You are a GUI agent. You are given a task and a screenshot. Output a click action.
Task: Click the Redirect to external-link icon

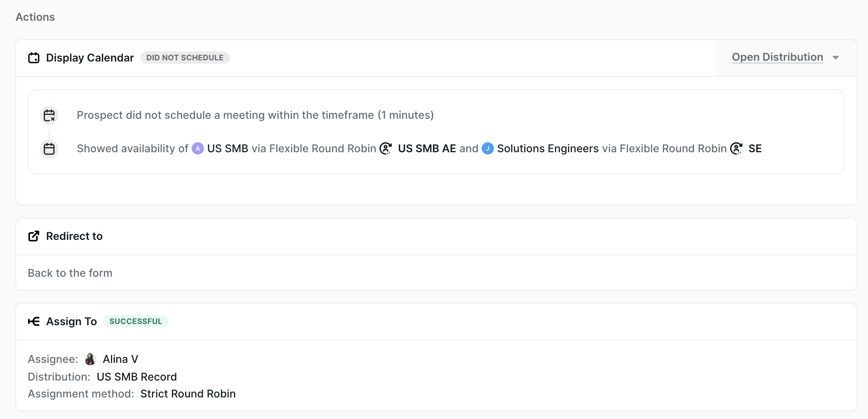tap(34, 236)
